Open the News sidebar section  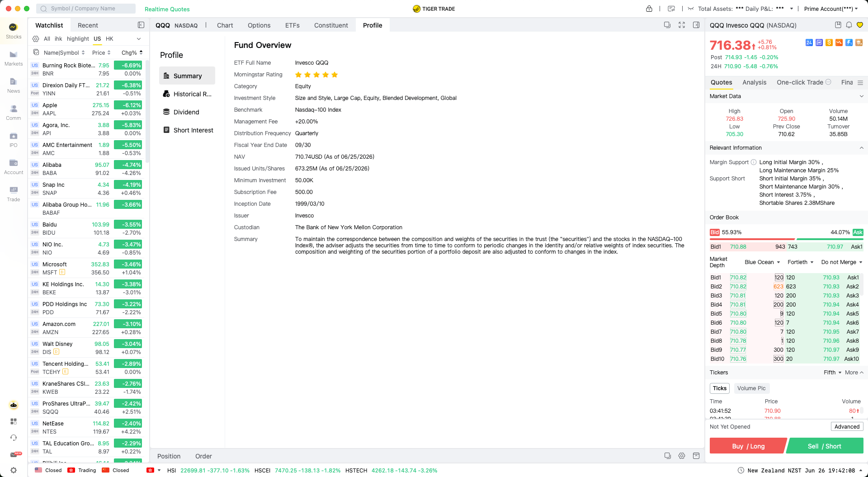click(14, 85)
